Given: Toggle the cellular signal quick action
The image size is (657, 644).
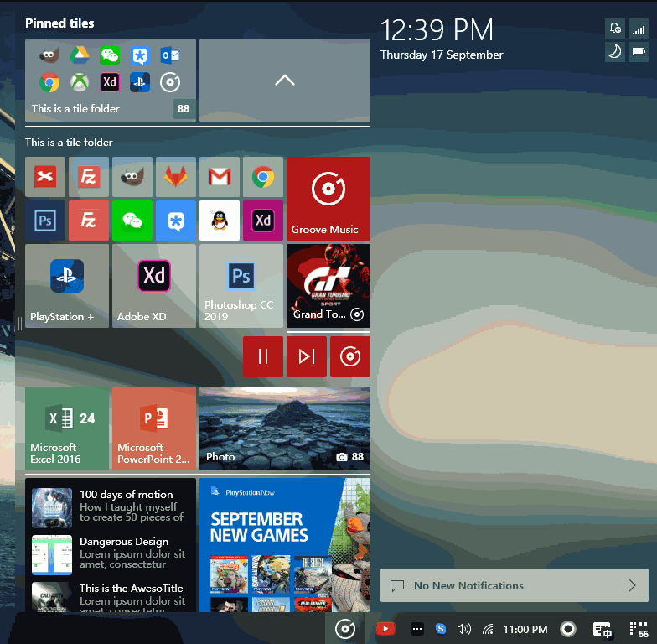Looking at the screenshot, I should click(639, 29).
